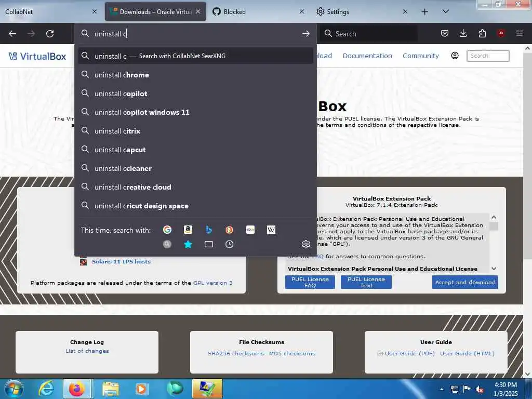Click the PUEL License FAQ button

click(310, 282)
